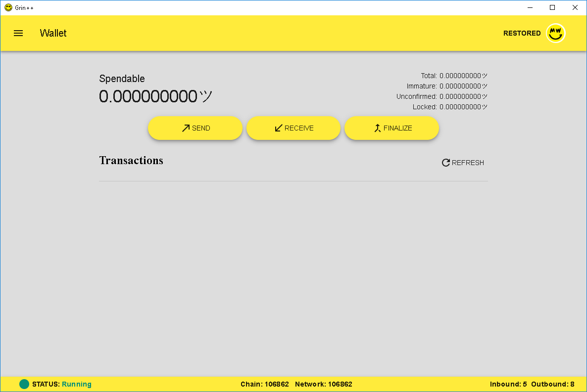587x392 pixels.
Task: Click the outgoing arrow icon on SEND
Action: pyautogui.click(x=185, y=128)
